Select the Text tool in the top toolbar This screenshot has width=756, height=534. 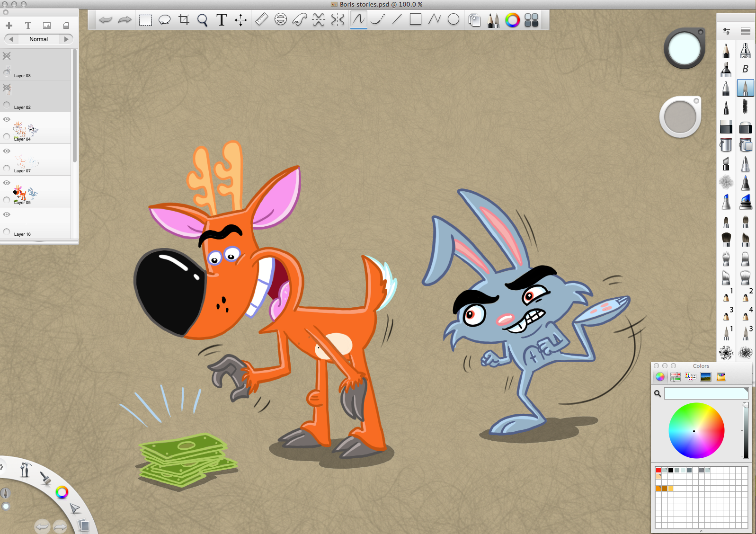pyautogui.click(x=222, y=20)
